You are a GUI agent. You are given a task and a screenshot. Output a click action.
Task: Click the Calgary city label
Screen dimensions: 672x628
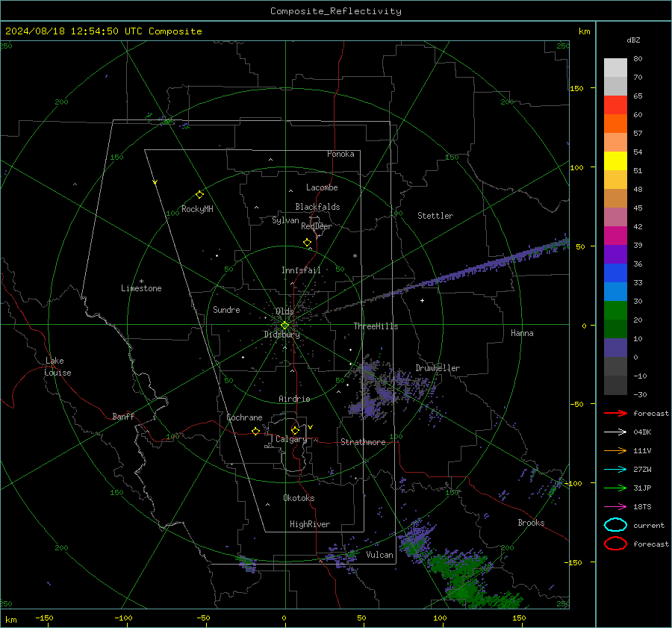(x=291, y=439)
